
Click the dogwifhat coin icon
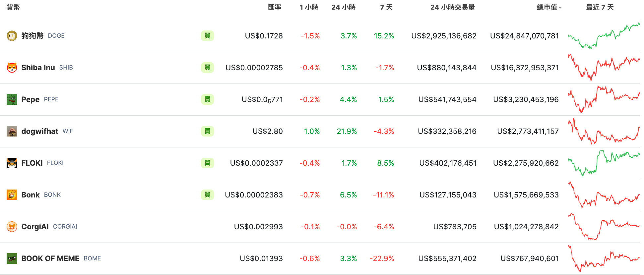tap(12, 131)
